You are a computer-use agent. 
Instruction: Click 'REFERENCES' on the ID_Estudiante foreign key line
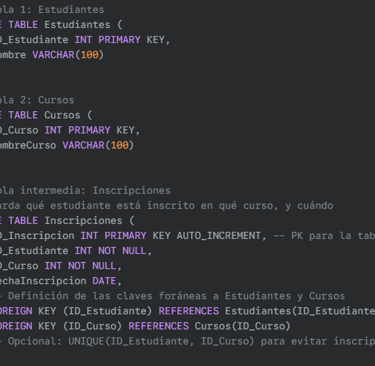coord(189,311)
